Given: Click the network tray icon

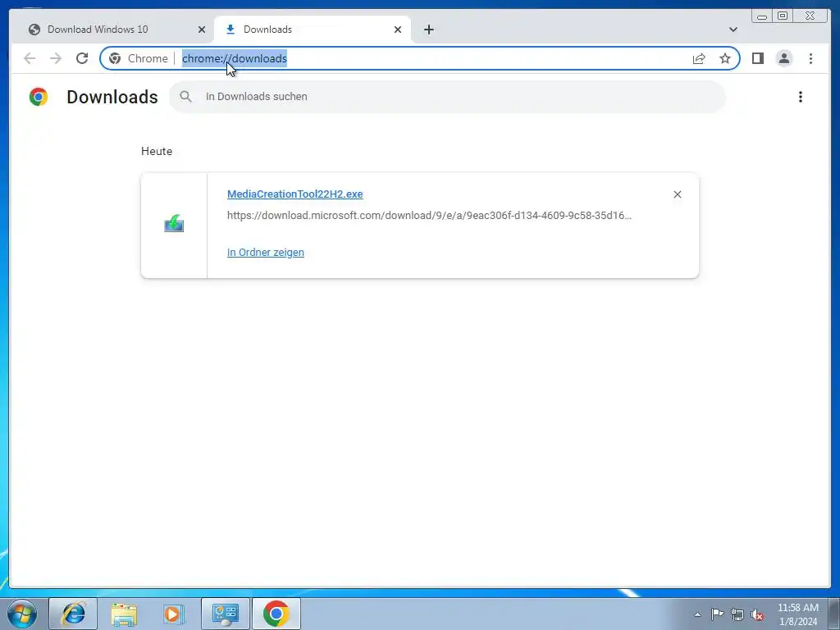Looking at the screenshot, I should click(737, 614).
